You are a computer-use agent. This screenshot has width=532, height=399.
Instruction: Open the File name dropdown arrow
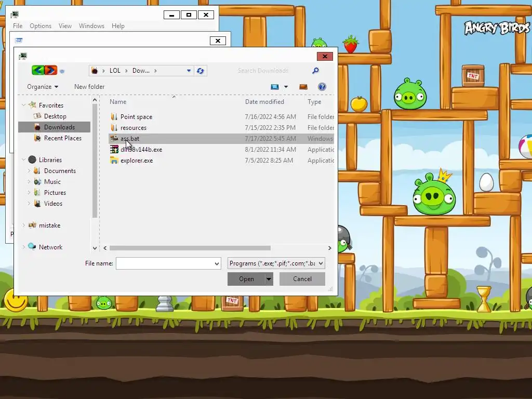[x=217, y=263]
